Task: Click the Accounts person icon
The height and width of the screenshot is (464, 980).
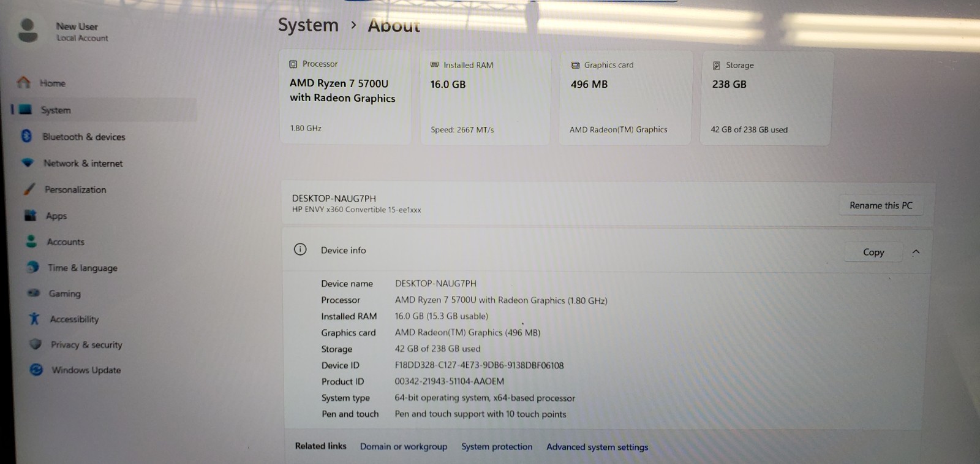Action: click(x=31, y=241)
